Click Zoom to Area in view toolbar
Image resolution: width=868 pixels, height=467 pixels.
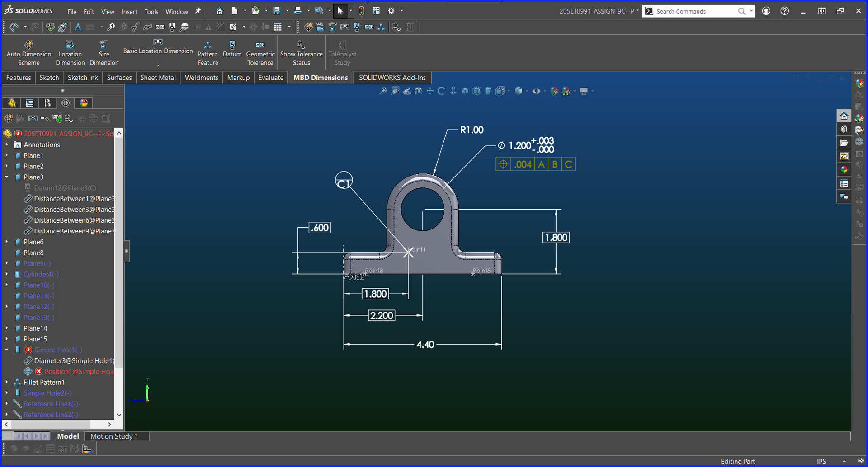point(395,91)
